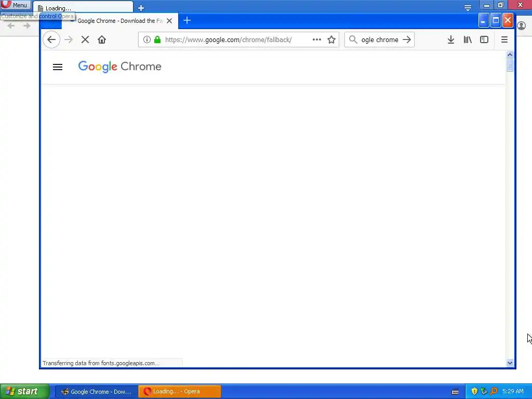
Task: Close the Google Chrome download tab
Action: [169, 21]
